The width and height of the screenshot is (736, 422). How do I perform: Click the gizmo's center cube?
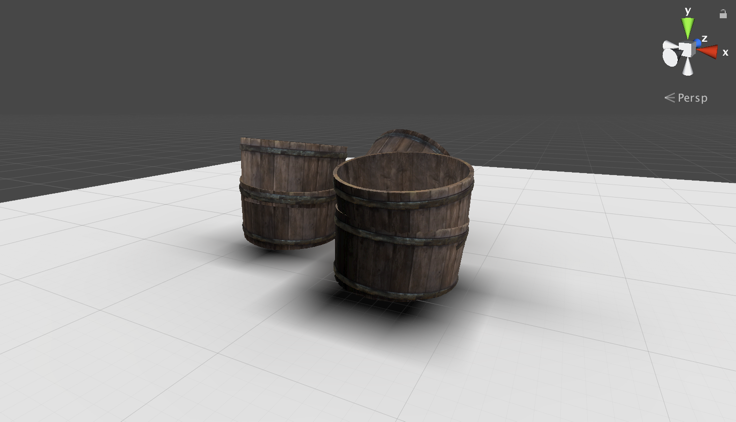tap(687, 49)
